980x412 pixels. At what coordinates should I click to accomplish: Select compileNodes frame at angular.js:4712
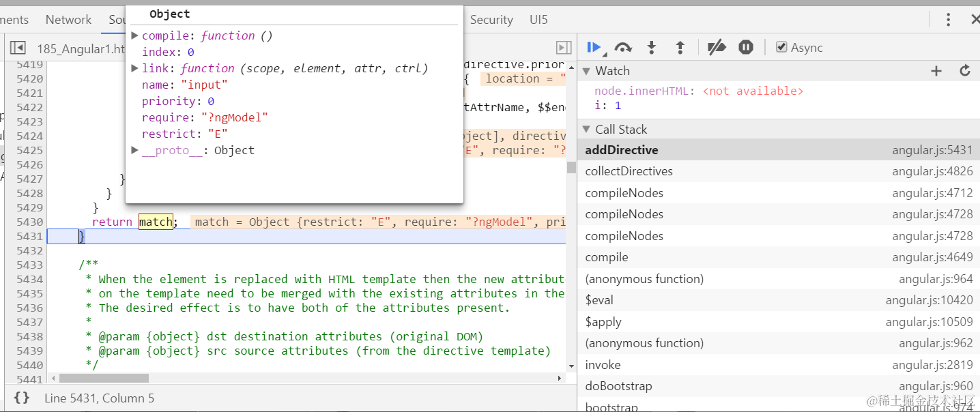click(x=778, y=193)
